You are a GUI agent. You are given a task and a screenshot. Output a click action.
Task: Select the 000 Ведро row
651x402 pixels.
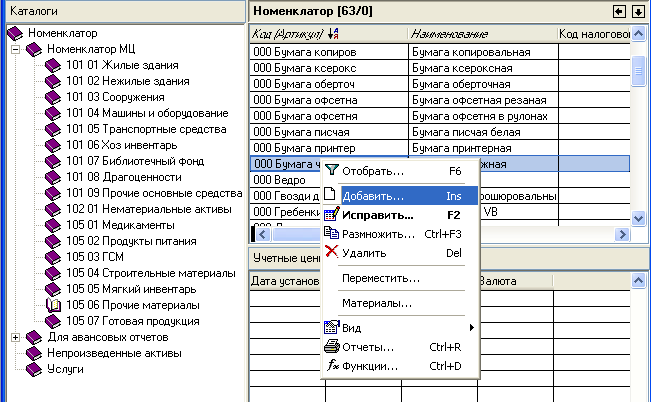pyautogui.click(x=286, y=180)
